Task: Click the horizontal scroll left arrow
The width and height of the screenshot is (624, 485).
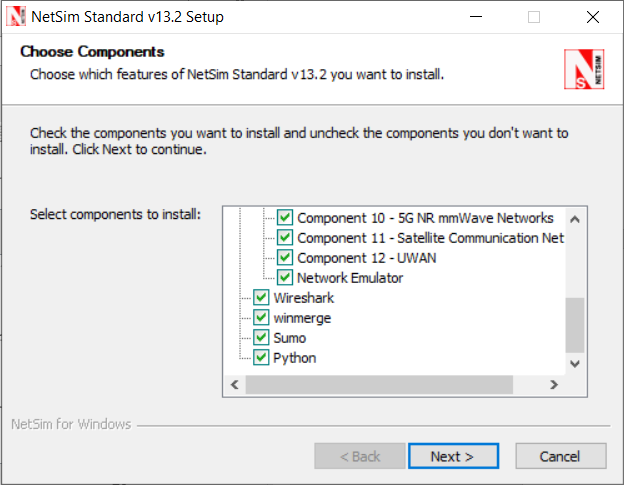Action: click(234, 385)
